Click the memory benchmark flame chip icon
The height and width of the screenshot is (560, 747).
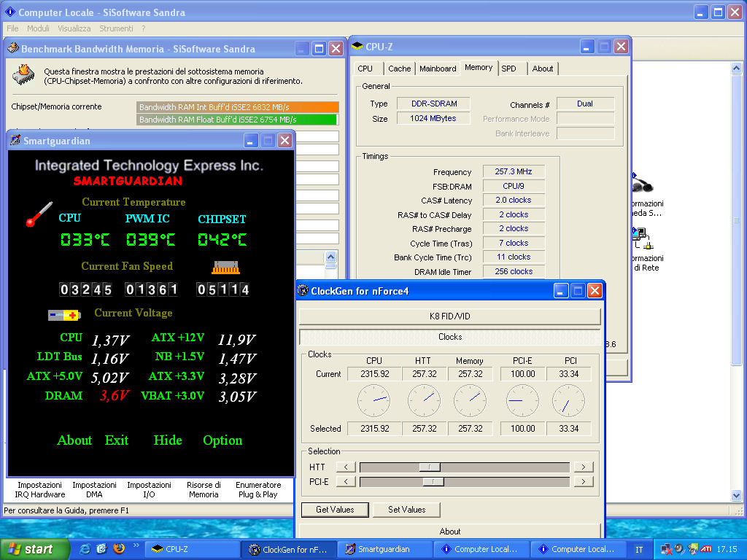(x=24, y=75)
